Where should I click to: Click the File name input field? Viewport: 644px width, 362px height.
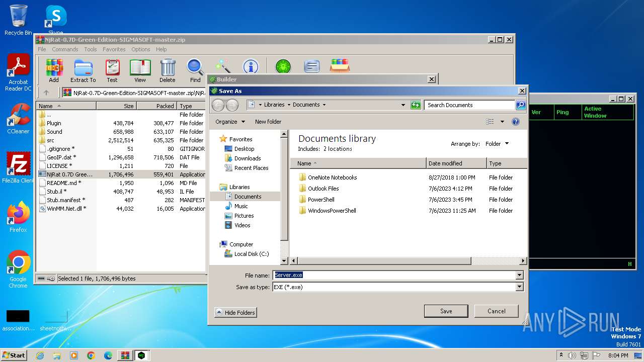(394, 275)
